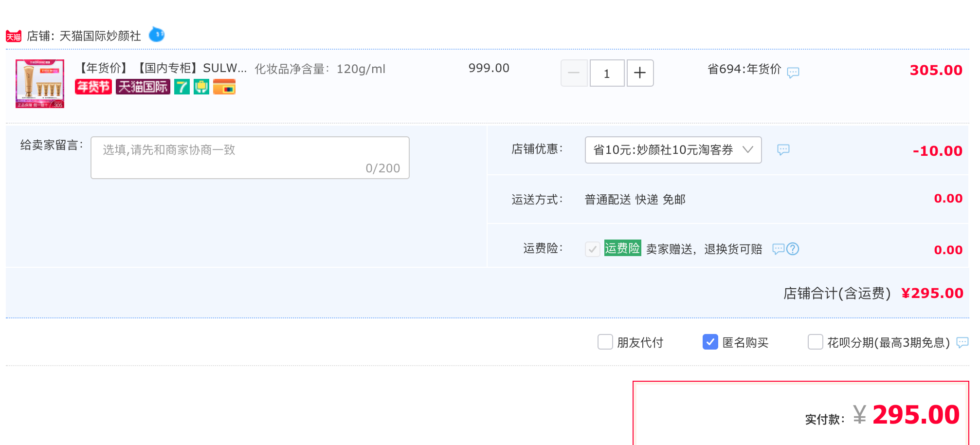Click the Tmall logo icon beside the shop name
Screen dimensions: 980x445
click(14, 36)
